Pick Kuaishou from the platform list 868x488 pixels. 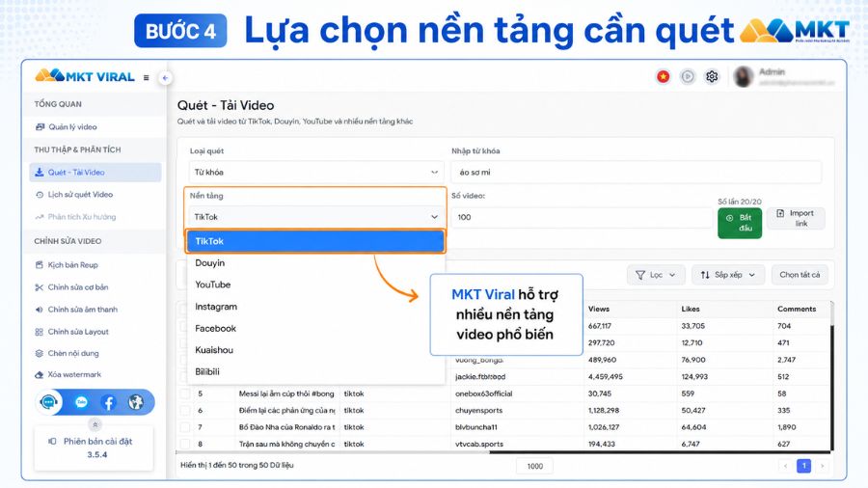tap(315, 350)
